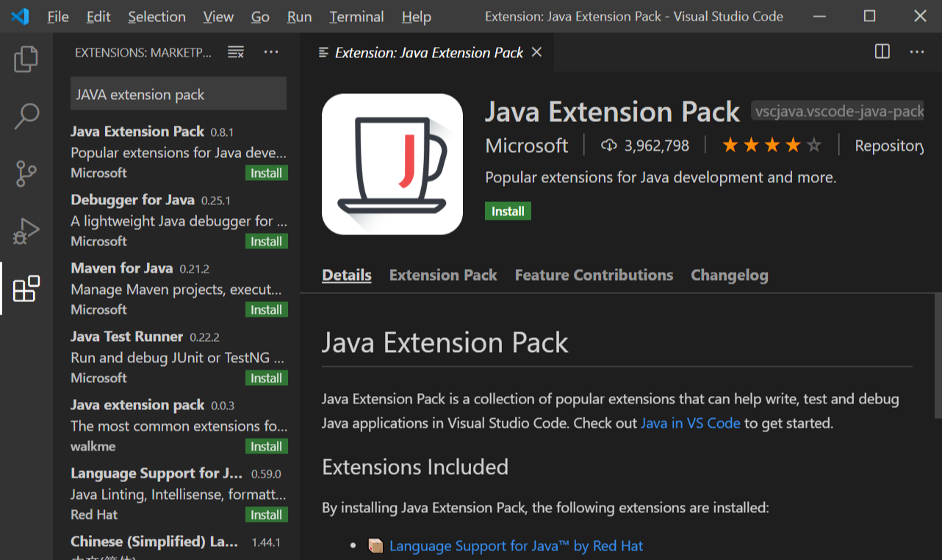
Task: Click the Java Extension Pack coffee cup logo
Action: tap(392, 164)
